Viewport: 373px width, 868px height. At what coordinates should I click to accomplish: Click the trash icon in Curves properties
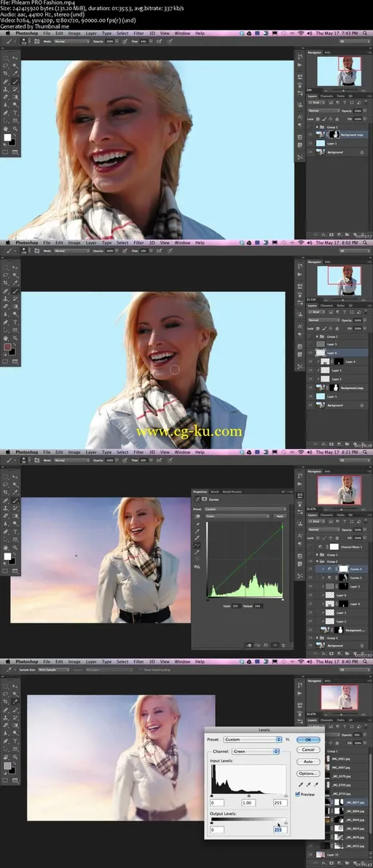click(x=283, y=645)
